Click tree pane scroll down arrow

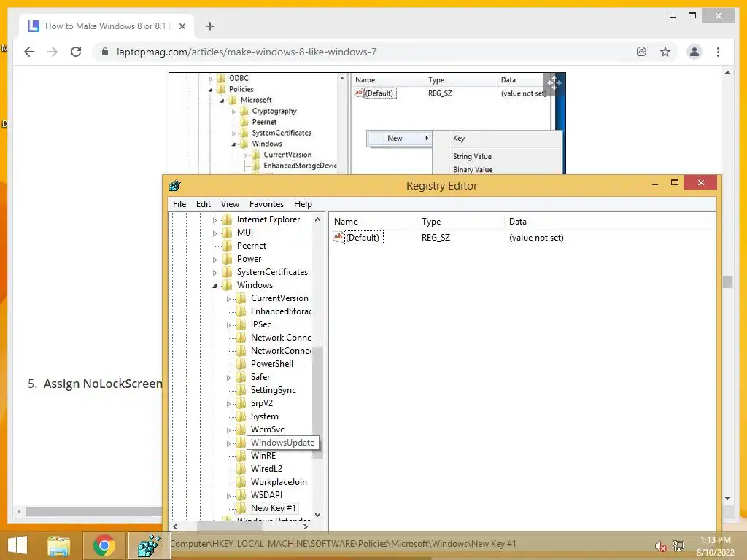click(x=318, y=515)
